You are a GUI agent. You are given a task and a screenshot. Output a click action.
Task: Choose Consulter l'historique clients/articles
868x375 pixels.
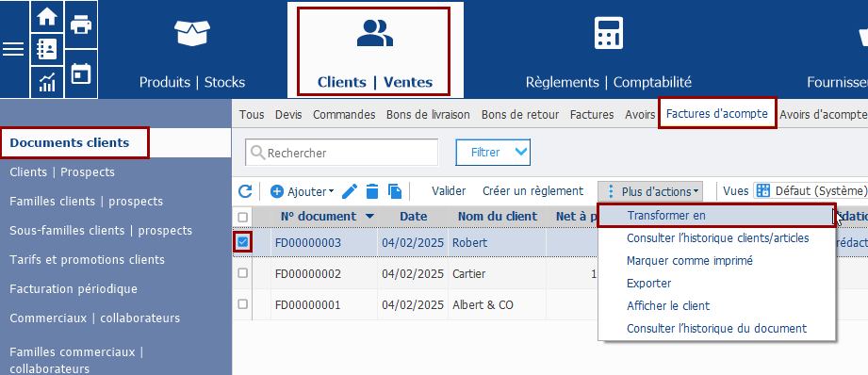pos(717,237)
